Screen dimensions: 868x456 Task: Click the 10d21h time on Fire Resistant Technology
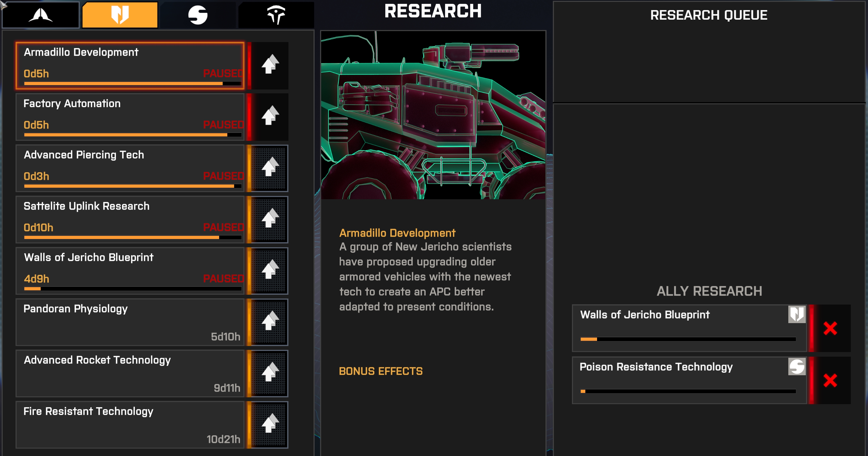point(223,439)
